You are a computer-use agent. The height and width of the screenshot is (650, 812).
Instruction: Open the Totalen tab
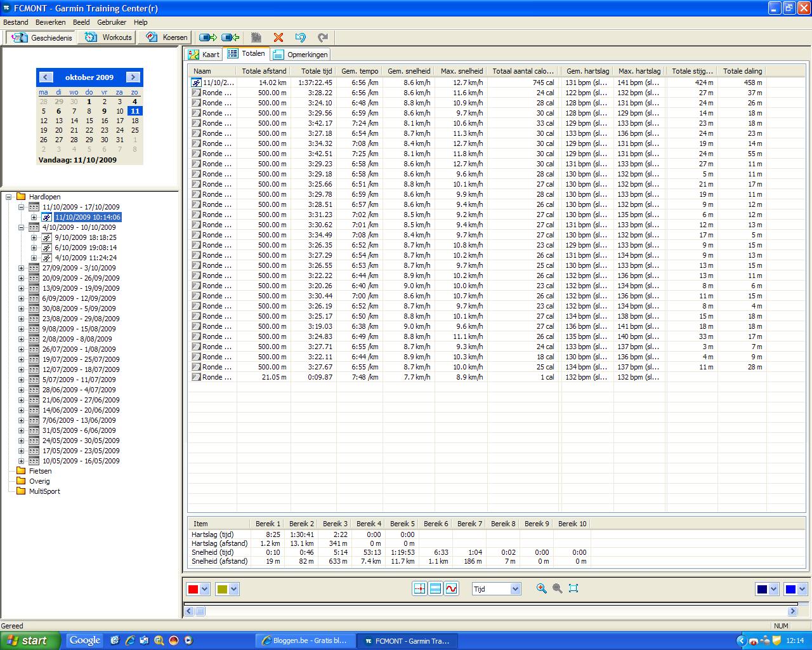(247, 53)
